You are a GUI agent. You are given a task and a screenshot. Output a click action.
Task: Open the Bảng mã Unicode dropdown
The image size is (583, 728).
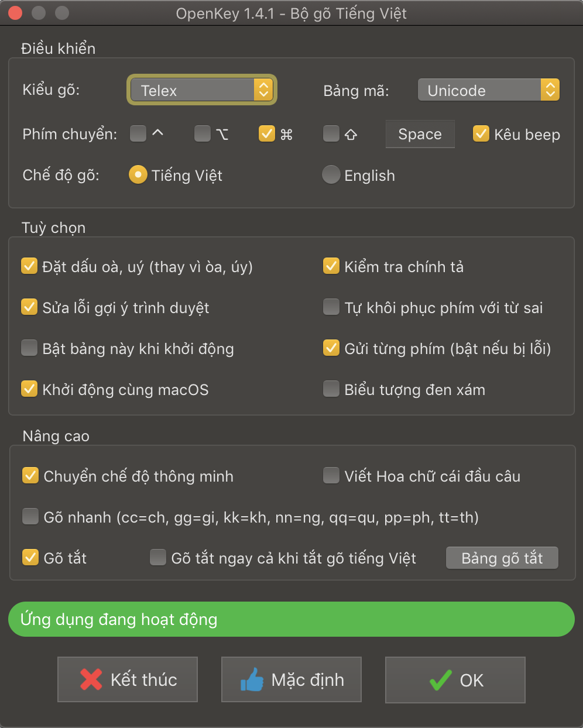tap(488, 90)
